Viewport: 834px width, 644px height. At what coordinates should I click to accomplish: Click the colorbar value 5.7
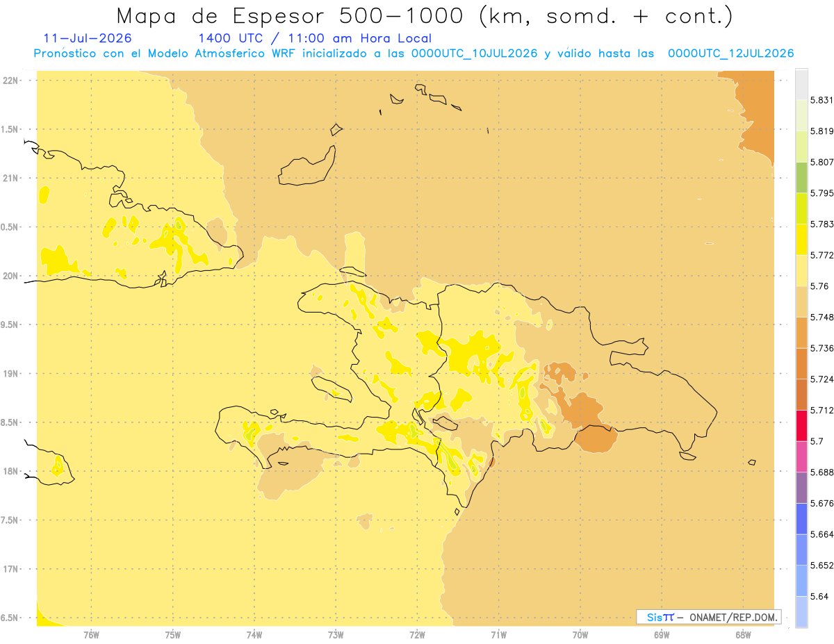816,441
